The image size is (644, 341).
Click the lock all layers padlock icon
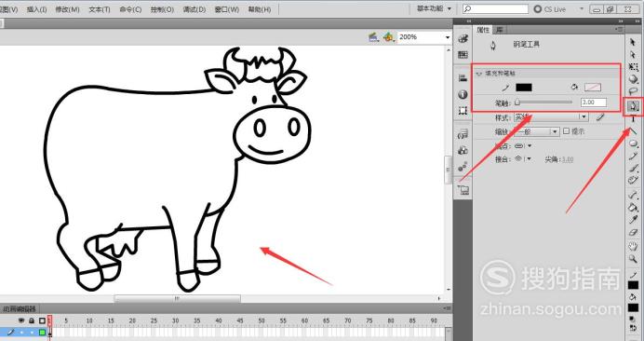click(32, 321)
